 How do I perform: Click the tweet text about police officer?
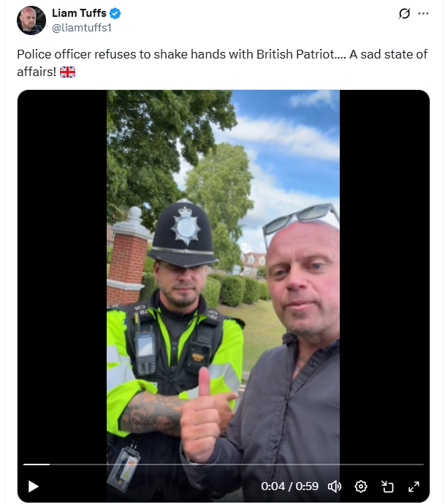coord(222,63)
